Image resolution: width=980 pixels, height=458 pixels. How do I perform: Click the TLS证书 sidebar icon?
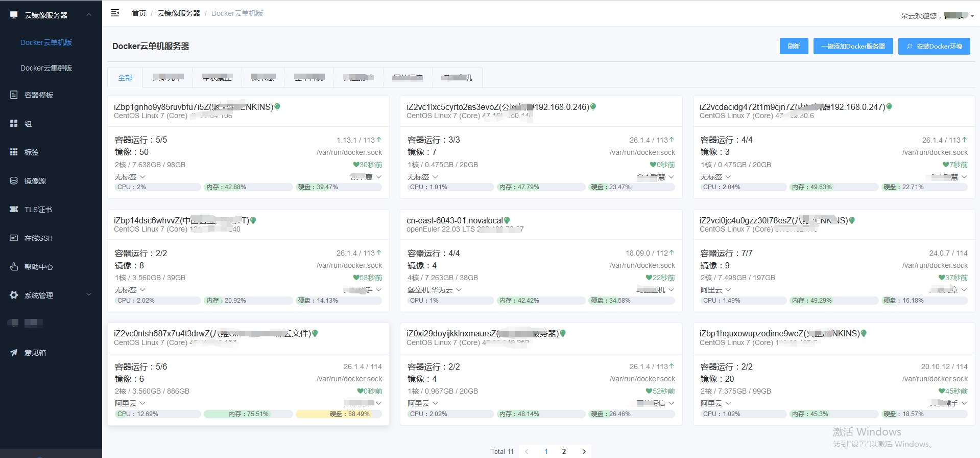click(14, 209)
